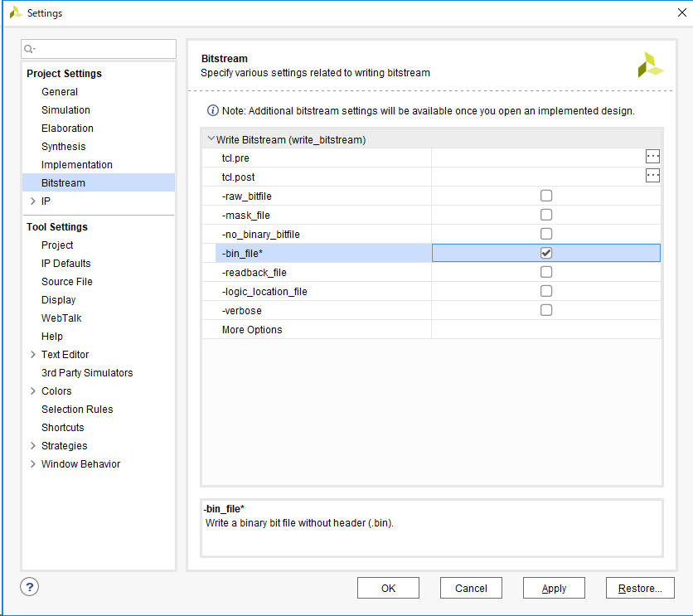Expand the Strategies settings node

pos(32,446)
